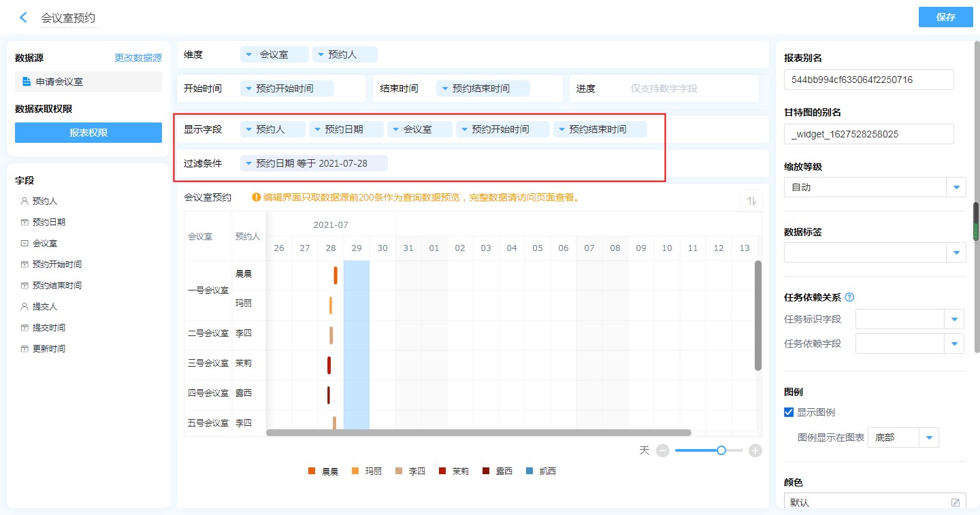Click the 报表别名 input field
The image size is (980, 515).
click(x=868, y=80)
